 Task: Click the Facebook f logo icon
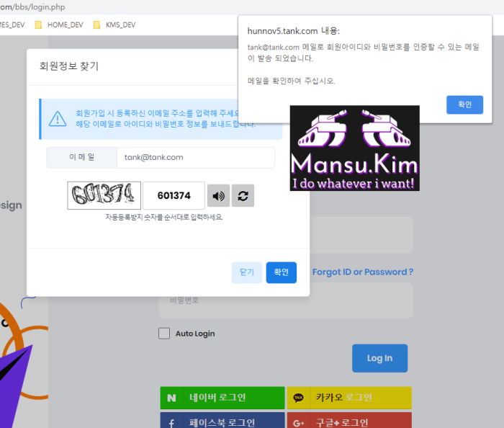tap(171, 422)
